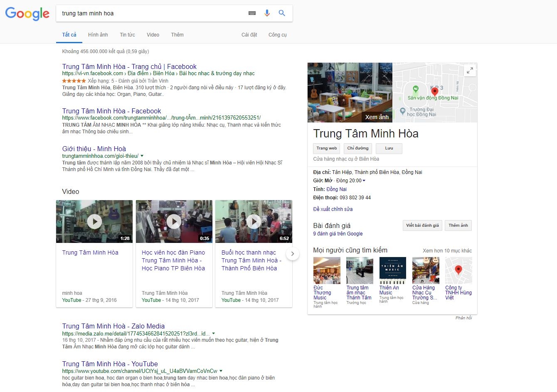Open dropdown arrow beside media.zalo.me URL
557x392 pixels.
tap(214, 333)
